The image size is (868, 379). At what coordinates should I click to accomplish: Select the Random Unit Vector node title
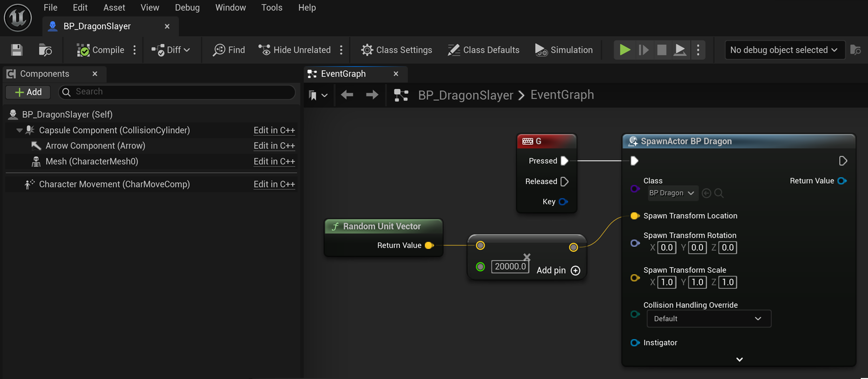pyautogui.click(x=382, y=226)
